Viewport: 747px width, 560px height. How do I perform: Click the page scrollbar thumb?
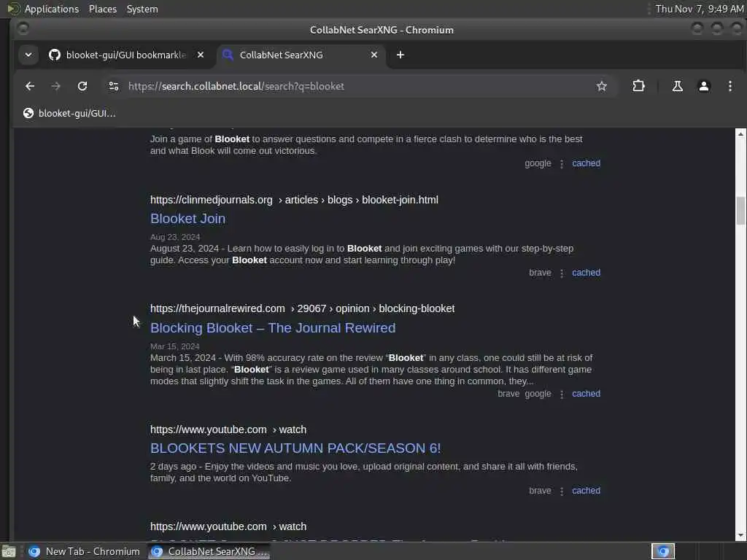tap(740, 211)
